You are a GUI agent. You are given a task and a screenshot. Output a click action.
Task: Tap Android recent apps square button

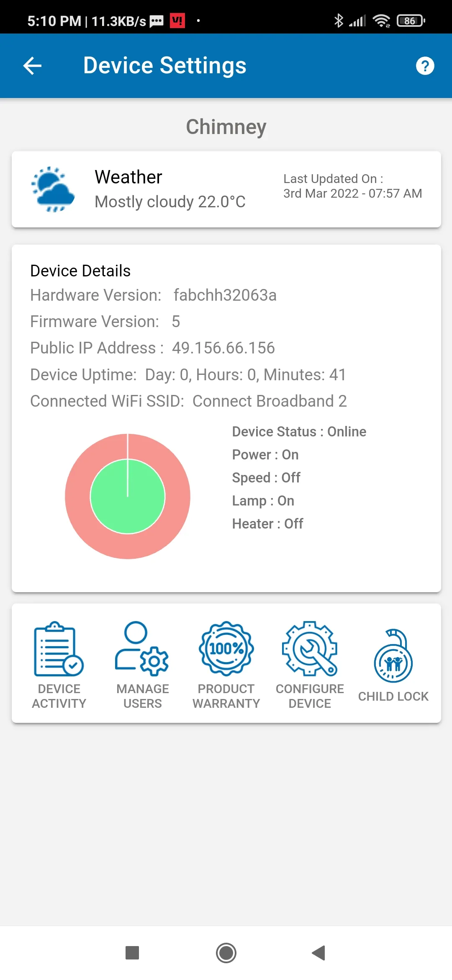132,953
